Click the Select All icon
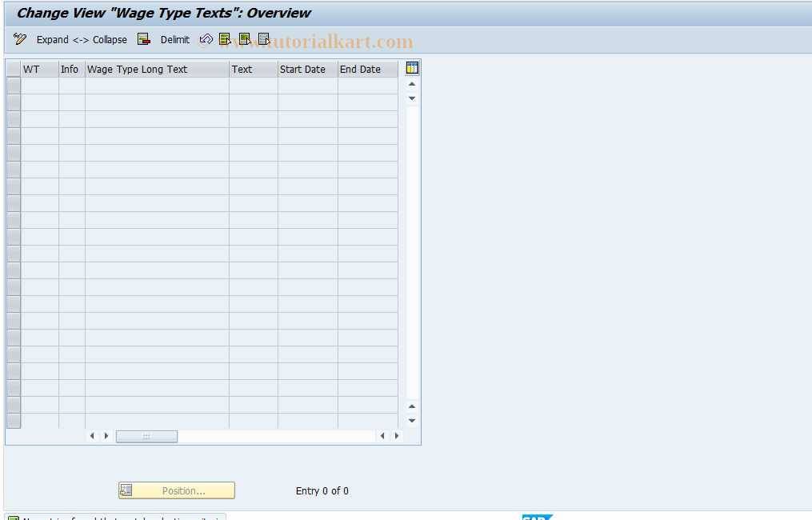 pyautogui.click(x=225, y=39)
